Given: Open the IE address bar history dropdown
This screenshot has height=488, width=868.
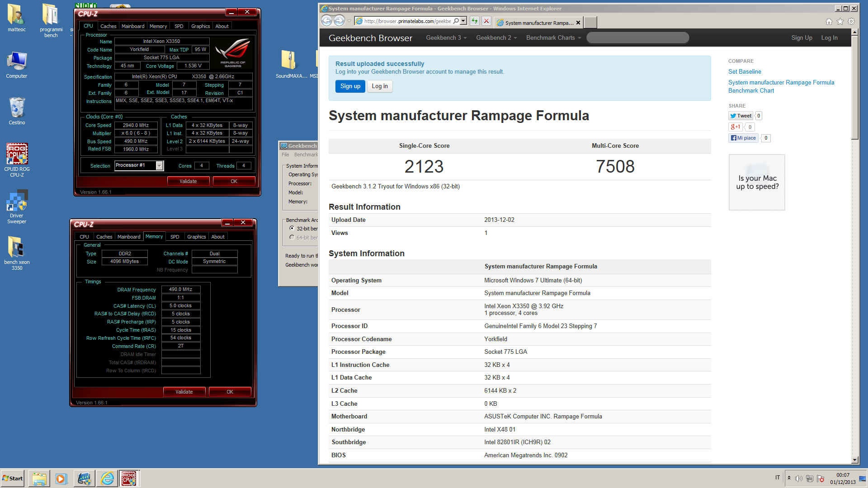Looking at the screenshot, I should (x=463, y=21).
